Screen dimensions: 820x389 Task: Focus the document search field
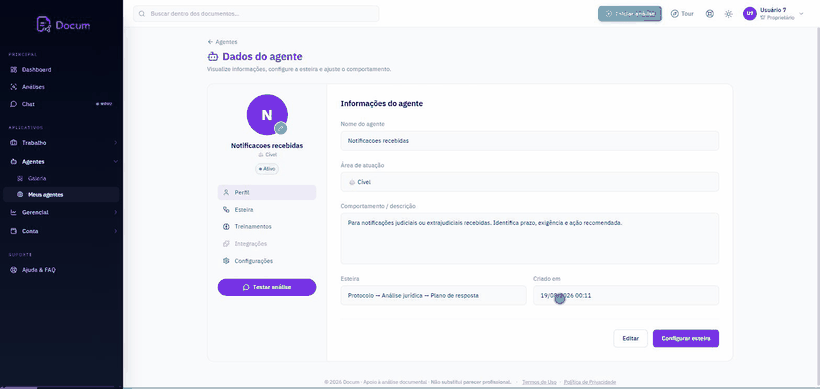click(256, 14)
